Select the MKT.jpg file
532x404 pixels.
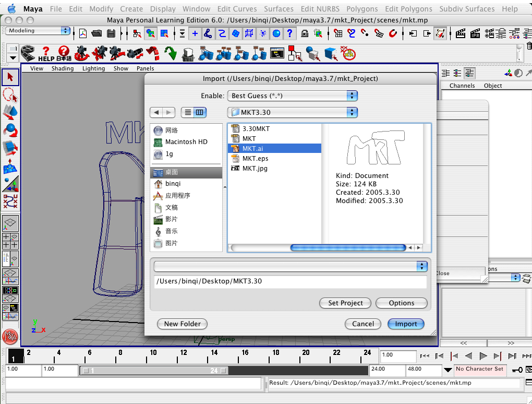(x=274, y=169)
